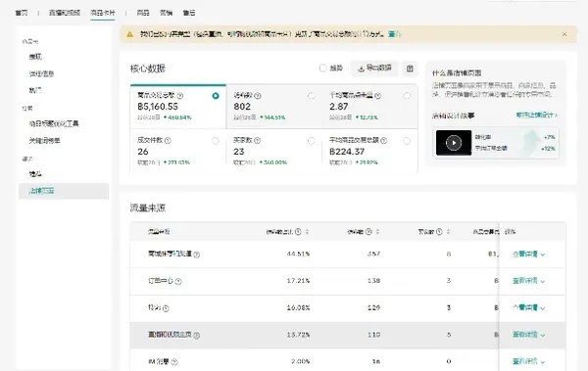
Task: Click the column settings icon next to export button
Action: pyautogui.click(x=410, y=69)
